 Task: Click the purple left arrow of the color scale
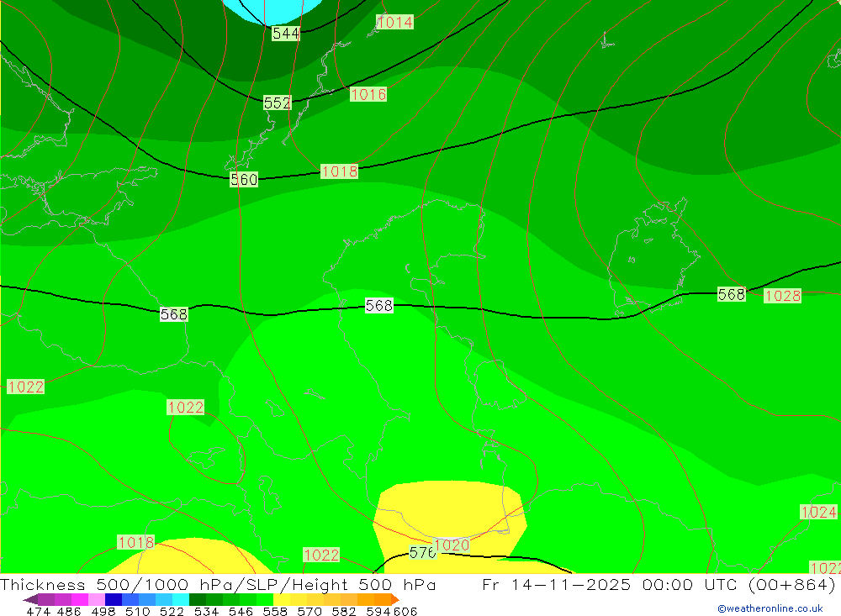pos(30,599)
